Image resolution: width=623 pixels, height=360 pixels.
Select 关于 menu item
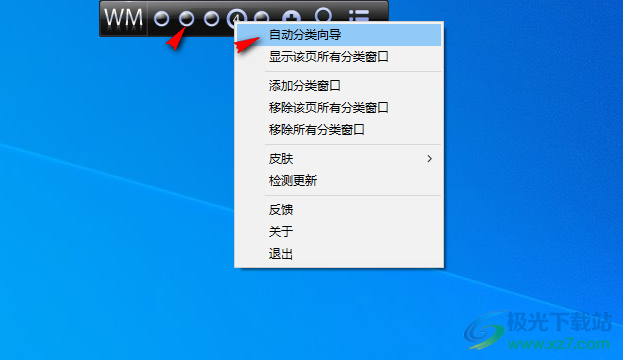(339, 232)
